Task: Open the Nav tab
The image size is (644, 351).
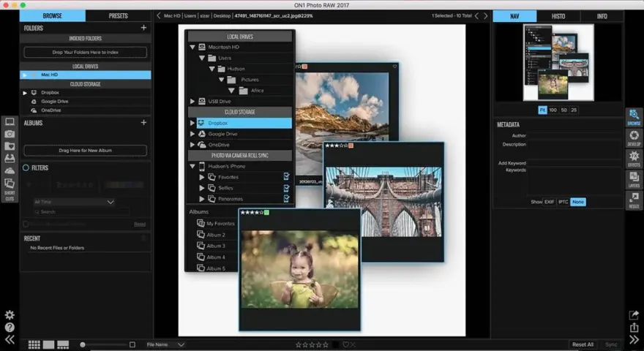Action: pos(514,16)
